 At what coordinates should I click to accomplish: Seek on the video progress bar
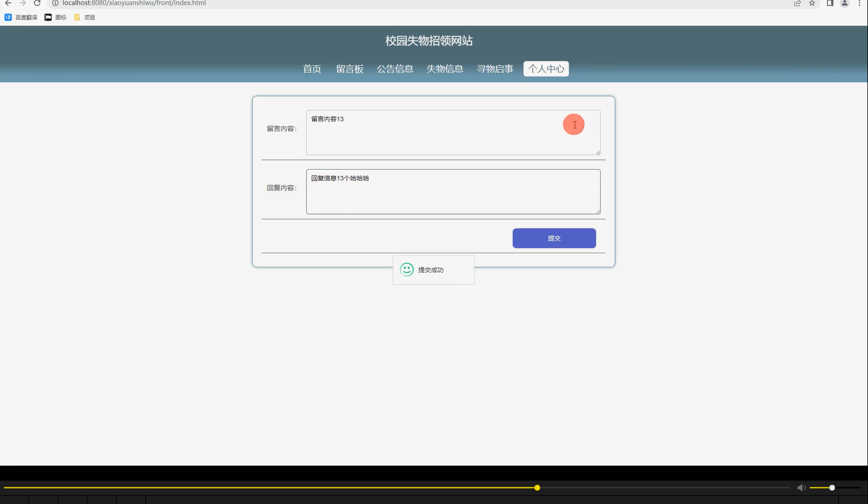point(397,488)
